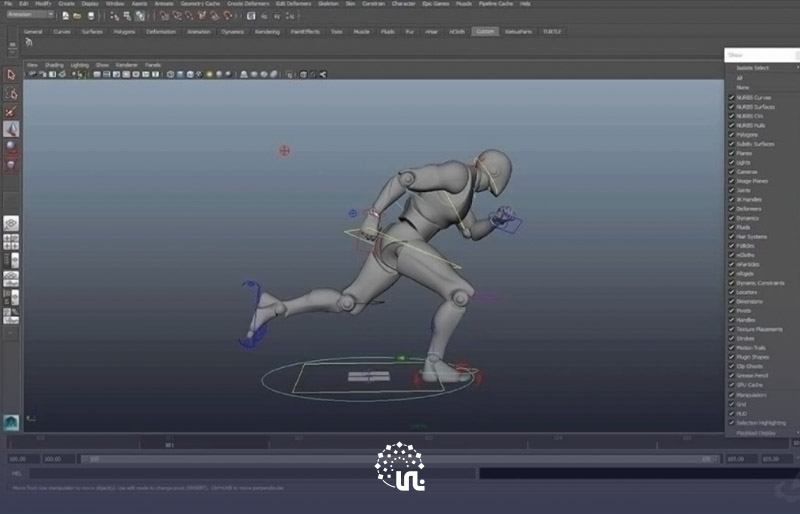Toggle Joints visibility checkbox

click(731, 190)
